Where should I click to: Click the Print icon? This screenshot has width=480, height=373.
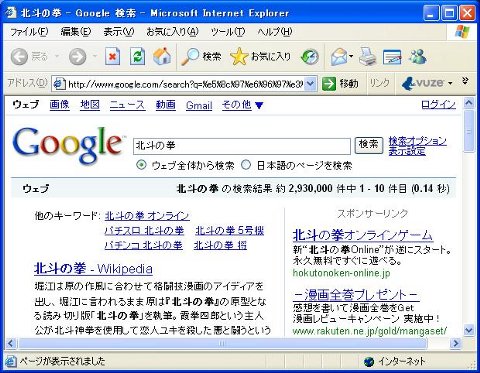[x=368, y=56]
